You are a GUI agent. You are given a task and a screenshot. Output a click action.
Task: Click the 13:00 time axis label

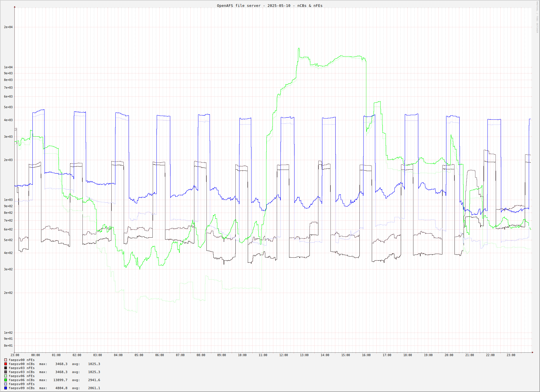(304, 355)
